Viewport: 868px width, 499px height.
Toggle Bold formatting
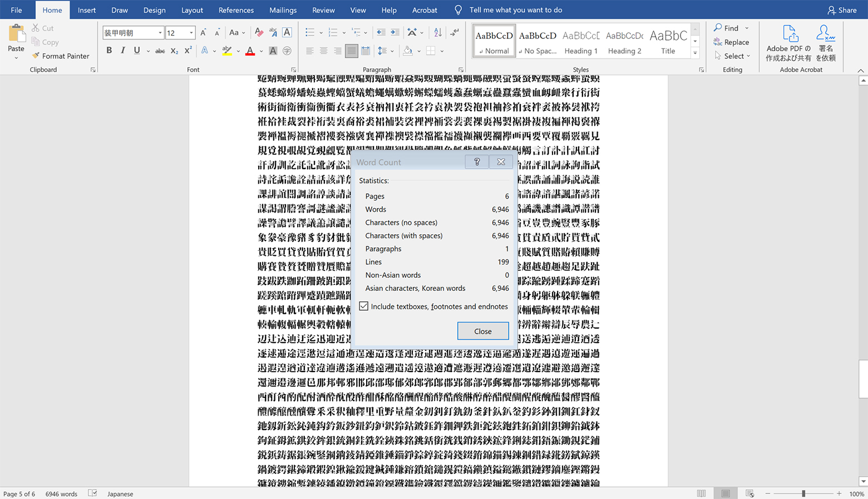coord(109,51)
